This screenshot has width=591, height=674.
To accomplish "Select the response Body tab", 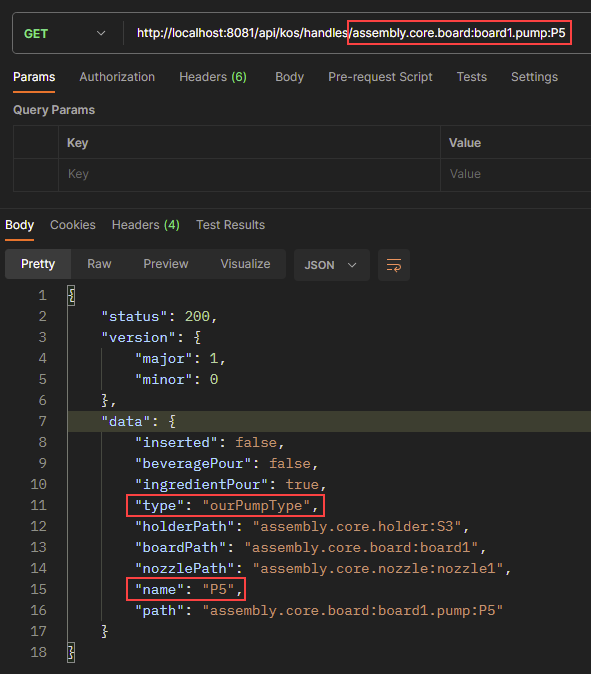I will pos(19,225).
